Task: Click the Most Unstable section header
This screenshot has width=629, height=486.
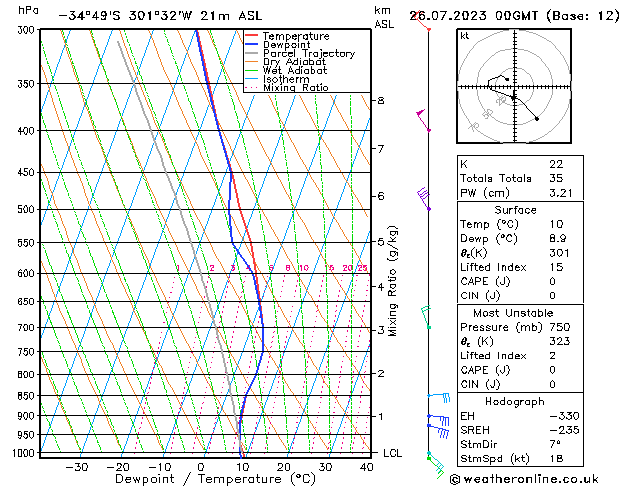Action: coord(513,313)
